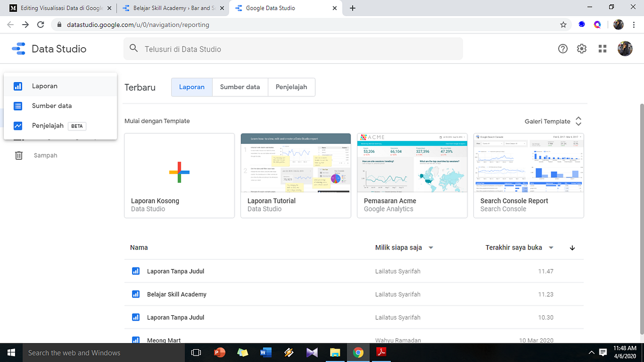Viewport: 644px width, 362px height.
Task: Bookmark this page with the star icon
Action: [563, 25]
